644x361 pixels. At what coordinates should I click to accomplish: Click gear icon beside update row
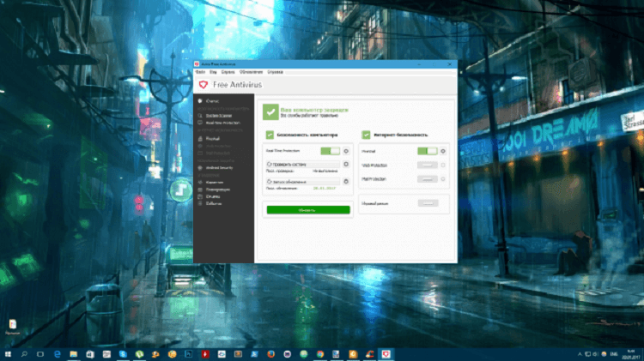coord(346,182)
